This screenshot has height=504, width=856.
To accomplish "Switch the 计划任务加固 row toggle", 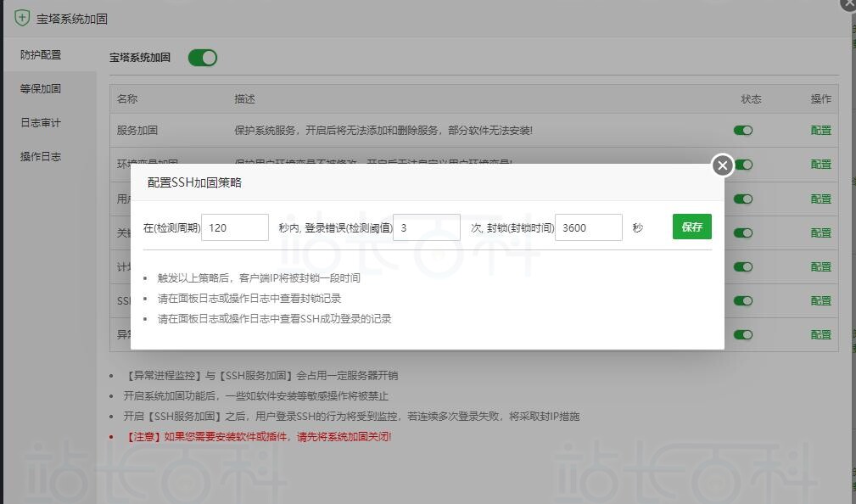I will [743, 266].
